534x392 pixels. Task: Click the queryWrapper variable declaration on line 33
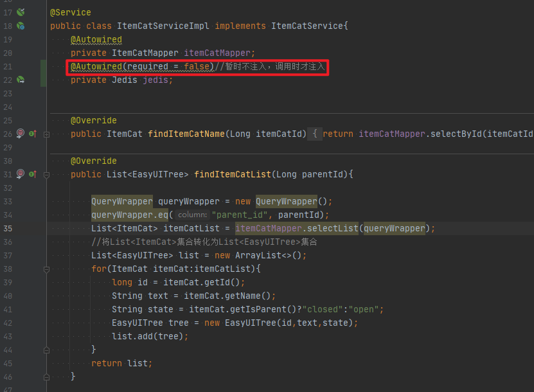click(x=189, y=201)
